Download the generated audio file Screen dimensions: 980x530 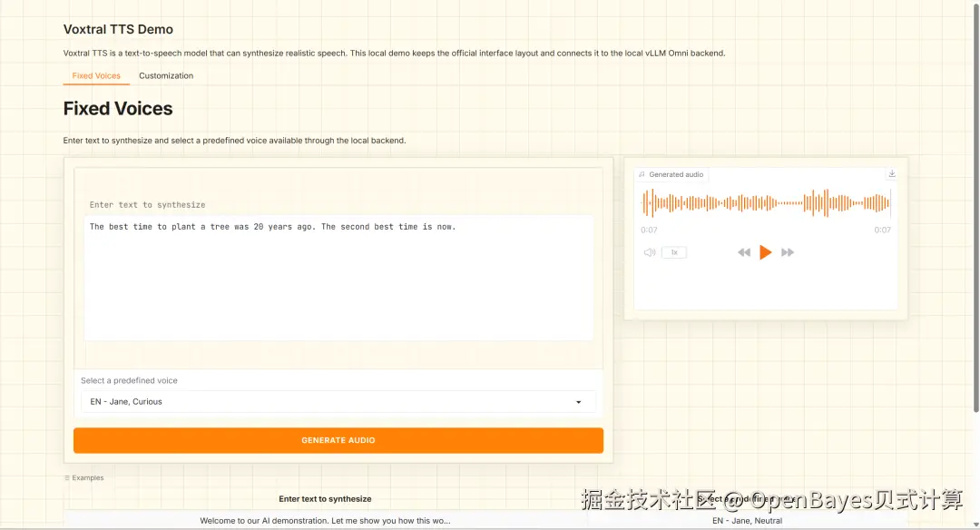pos(892,173)
